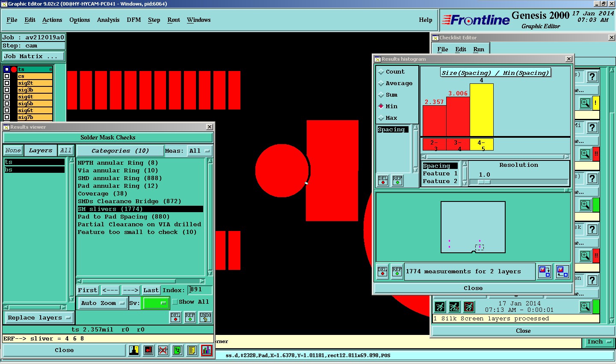This screenshot has height=364, width=616.
Task: Select the Sum radio button
Action: 381,95
